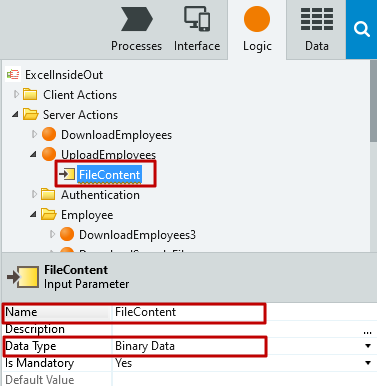Select the DownloadEmployees action label
This screenshot has height=386, width=377.
116,135
